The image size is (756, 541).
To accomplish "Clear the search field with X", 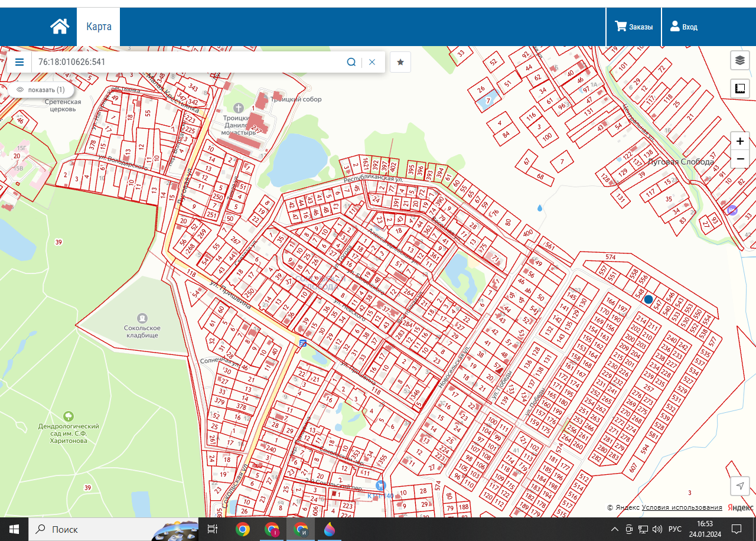I will [372, 62].
